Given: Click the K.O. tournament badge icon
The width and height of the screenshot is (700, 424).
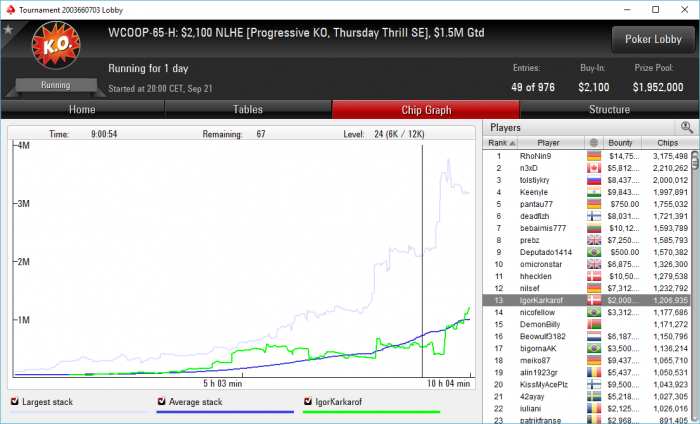Looking at the screenshot, I should [x=56, y=45].
